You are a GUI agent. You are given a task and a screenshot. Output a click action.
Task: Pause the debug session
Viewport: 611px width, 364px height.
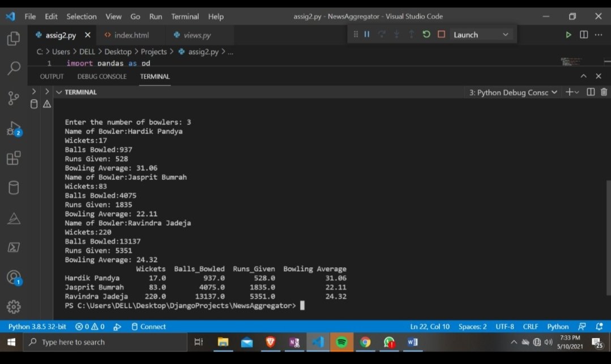367,35
